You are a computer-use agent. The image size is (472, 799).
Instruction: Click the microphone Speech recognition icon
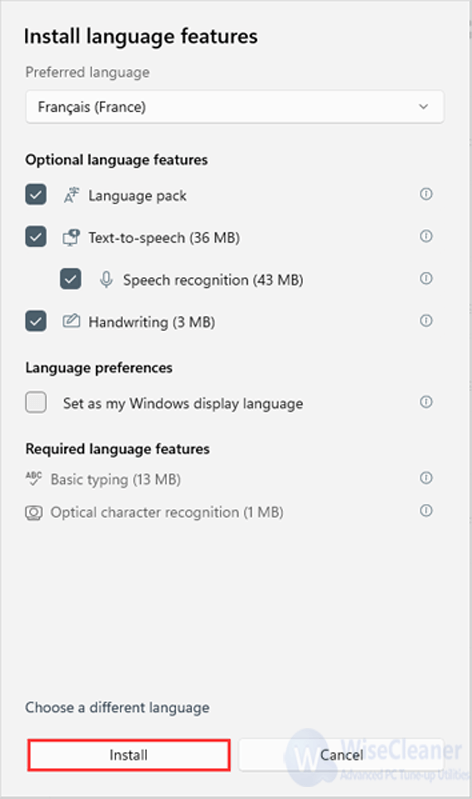click(106, 280)
